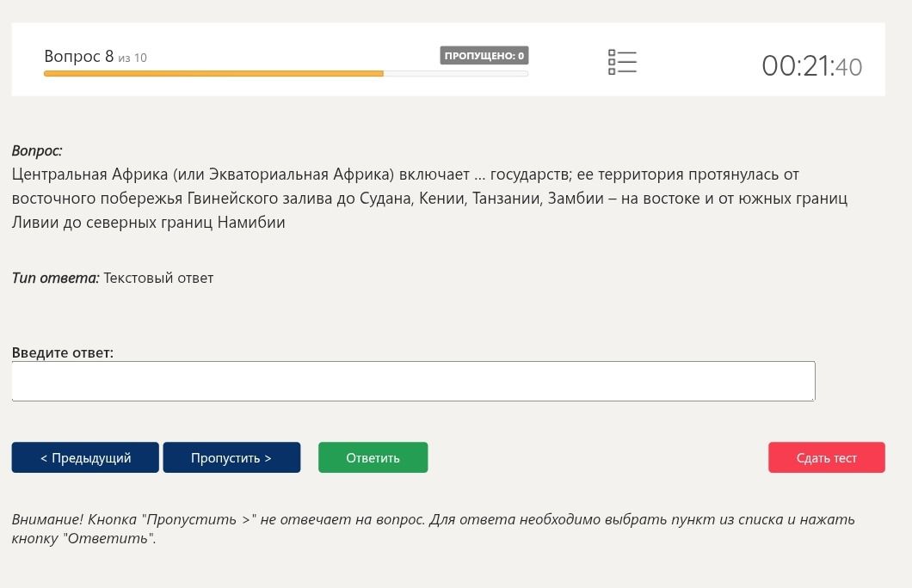912x588 pixels.
Task: Click the Тип ответа line
Action: [112, 278]
